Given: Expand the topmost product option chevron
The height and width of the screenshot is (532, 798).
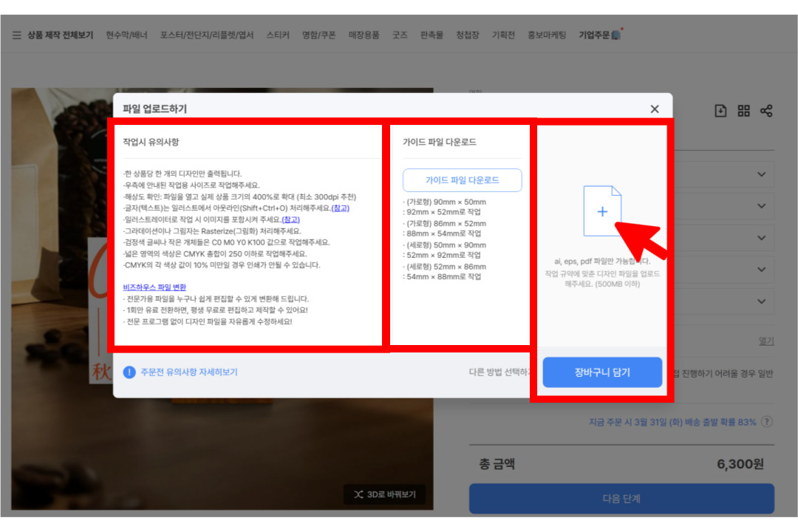Looking at the screenshot, I should point(761,174).
